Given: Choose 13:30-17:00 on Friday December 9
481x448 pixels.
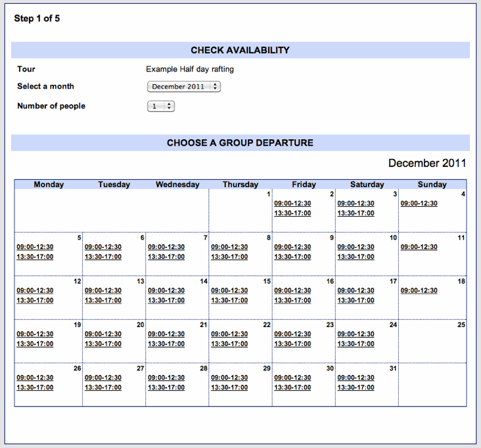Looking at the screenshot, I should point(292,257).
